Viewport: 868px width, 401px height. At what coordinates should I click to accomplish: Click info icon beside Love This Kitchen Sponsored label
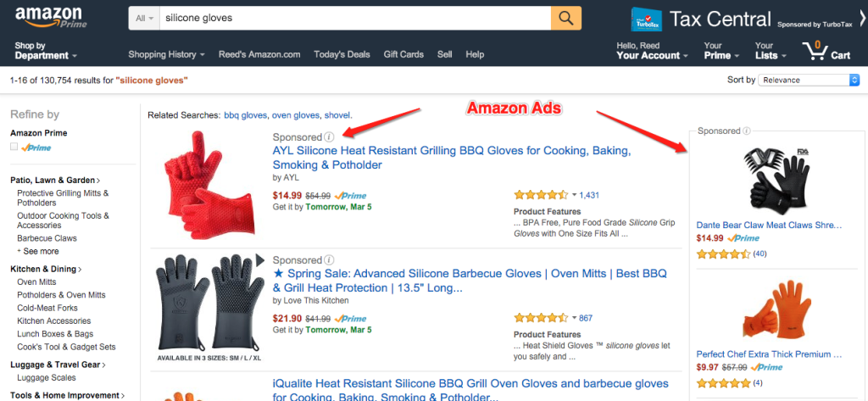(329, 259)
